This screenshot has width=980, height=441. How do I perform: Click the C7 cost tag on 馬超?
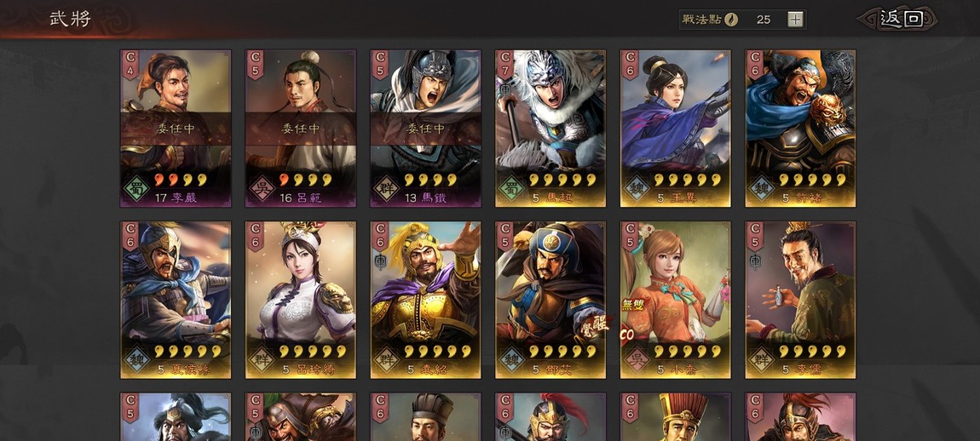(x=505, y=64)
